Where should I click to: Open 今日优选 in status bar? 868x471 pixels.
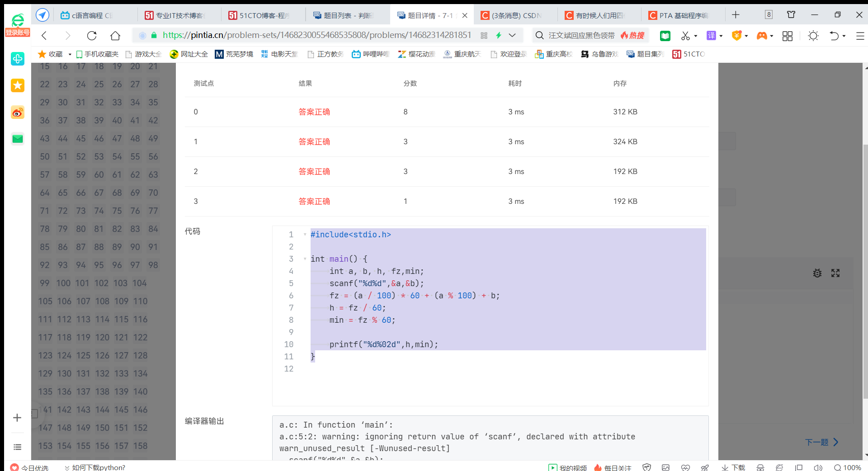[30, 467]
